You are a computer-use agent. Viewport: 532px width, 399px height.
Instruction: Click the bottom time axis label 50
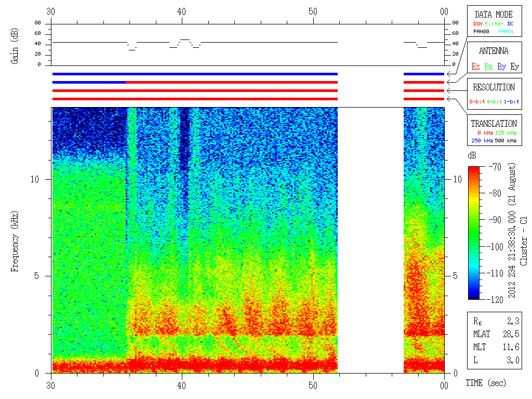coord(313,385)
